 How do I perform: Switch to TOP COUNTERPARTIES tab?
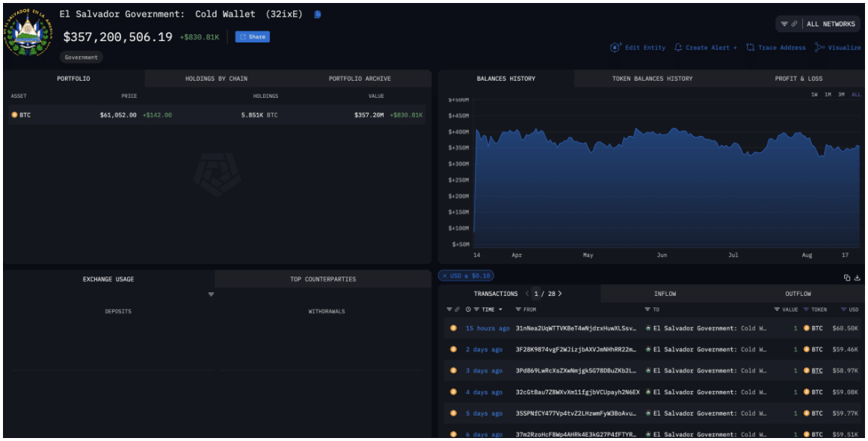(323, 279)
